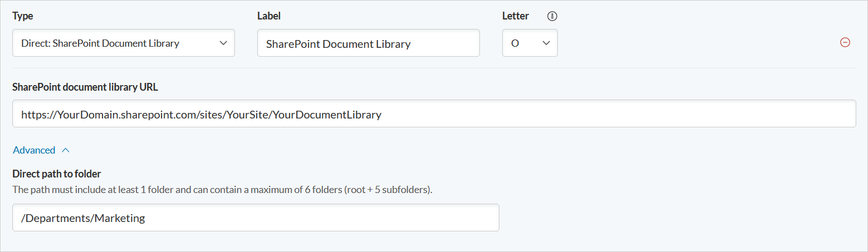This screenshot has height=252, width=868.
Task: Click the info icon beside Letter
Action: point(552,16)
